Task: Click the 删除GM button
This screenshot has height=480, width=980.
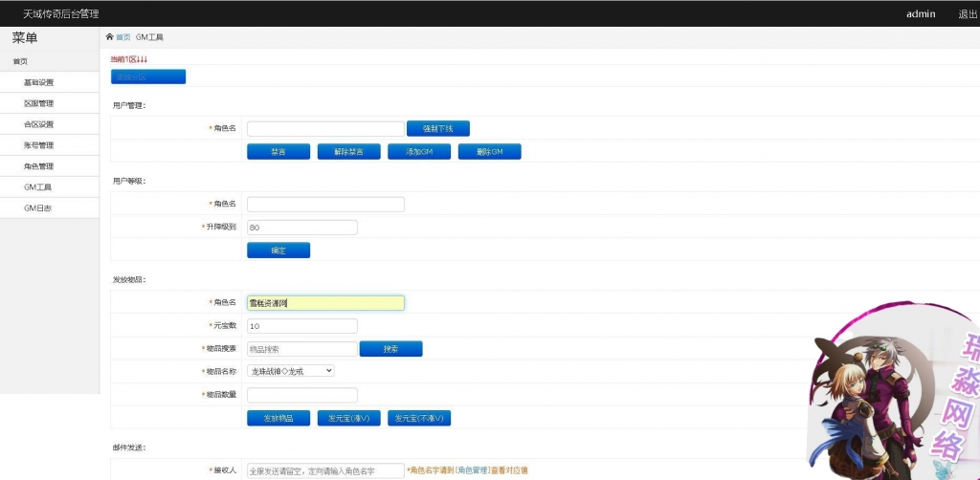Action: (x=489, y=152)
